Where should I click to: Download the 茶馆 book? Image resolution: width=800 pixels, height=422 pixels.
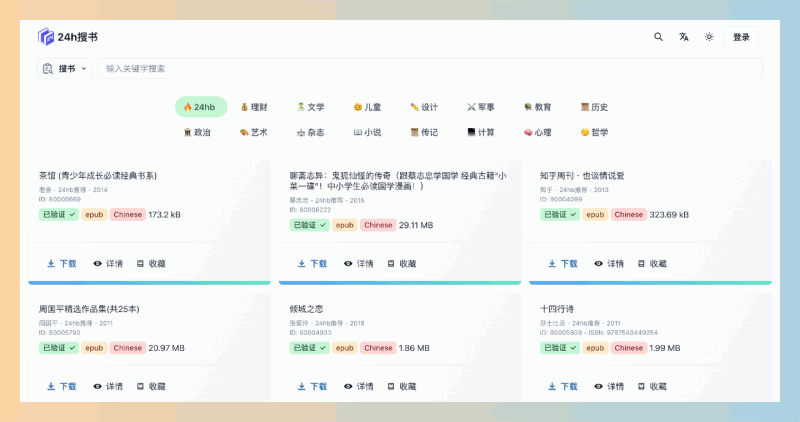62,264
